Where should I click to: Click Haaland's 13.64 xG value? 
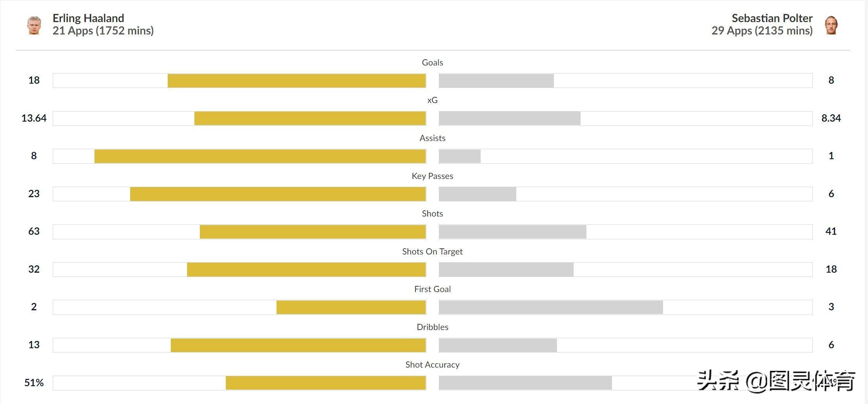[x=34, y=118]
